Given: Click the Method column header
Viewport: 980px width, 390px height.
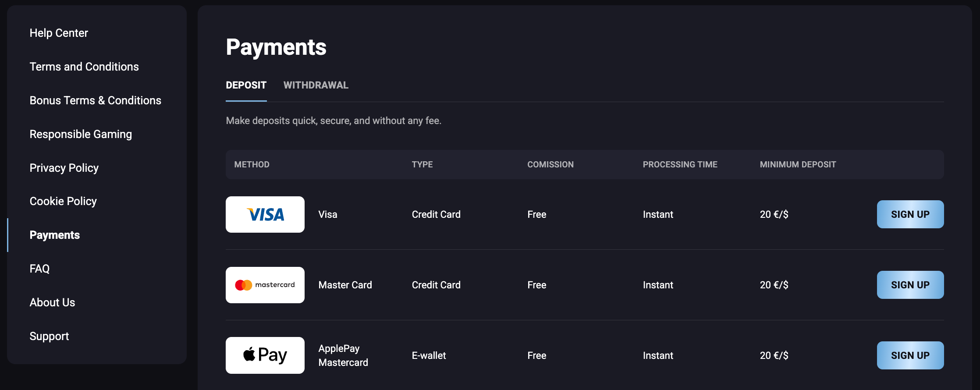Looking at the screenshot, I should point(252,164).
